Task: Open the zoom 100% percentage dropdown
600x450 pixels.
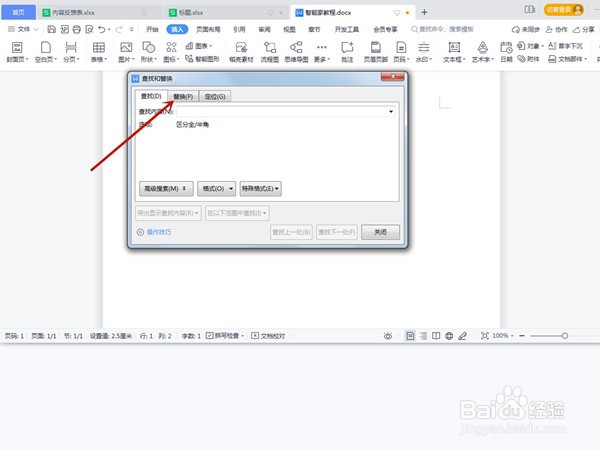Action: [x=502, y=336]
